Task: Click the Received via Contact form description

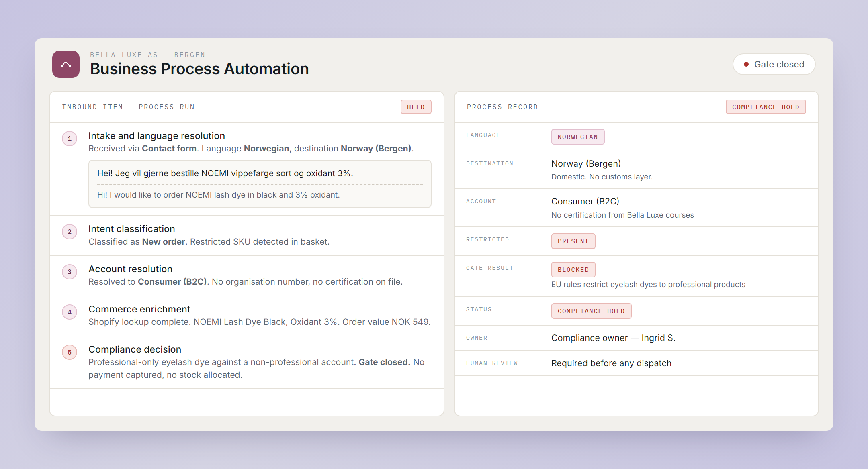Action: click(251, 149)
